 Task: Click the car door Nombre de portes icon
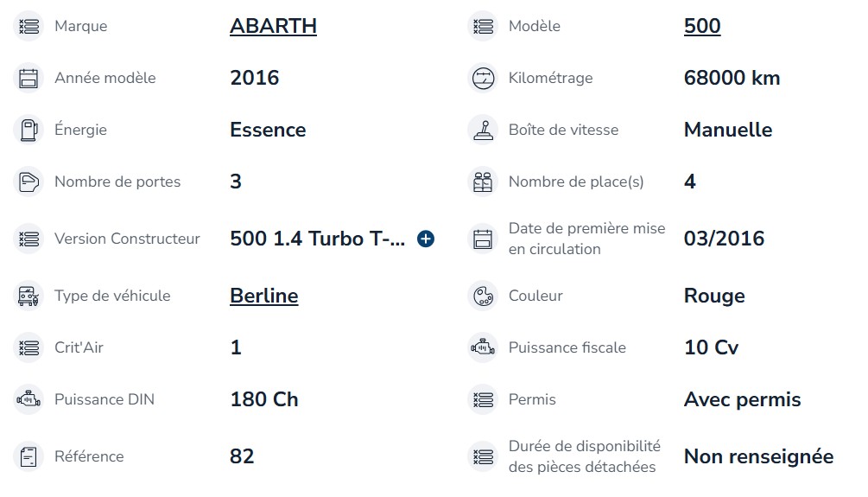point(29,182)
